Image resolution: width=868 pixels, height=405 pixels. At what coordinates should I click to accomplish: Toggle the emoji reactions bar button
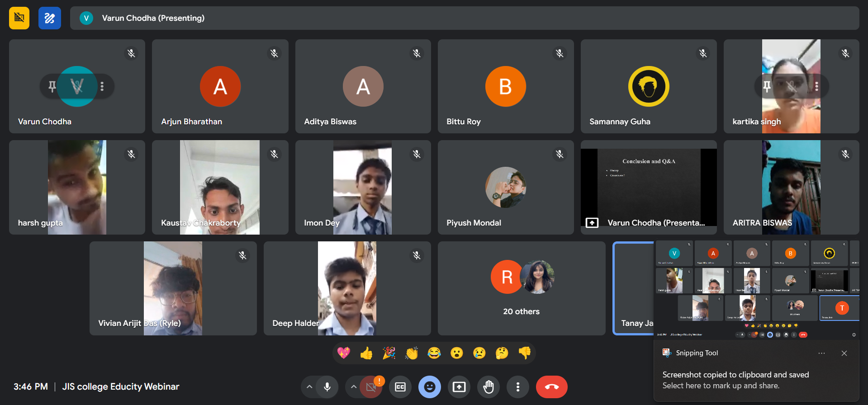[430, 387]
